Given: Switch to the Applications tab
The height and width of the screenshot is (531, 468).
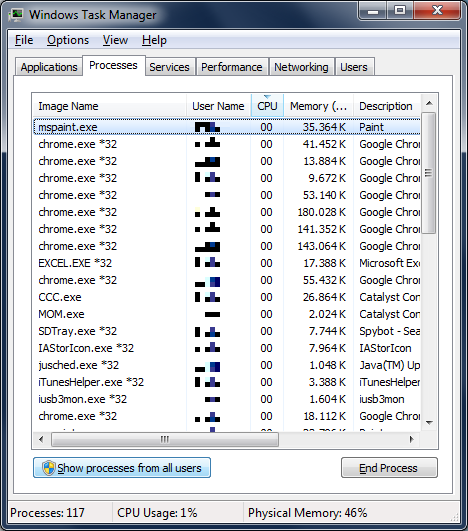Looking at the screenshot, I should [x=49, y=67].
